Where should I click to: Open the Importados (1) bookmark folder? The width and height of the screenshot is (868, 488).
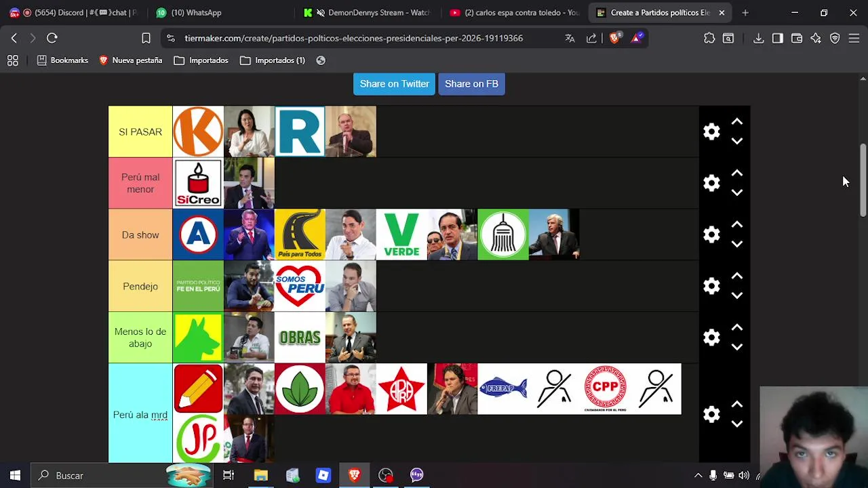pyautogui.click(x=273, y=60)
